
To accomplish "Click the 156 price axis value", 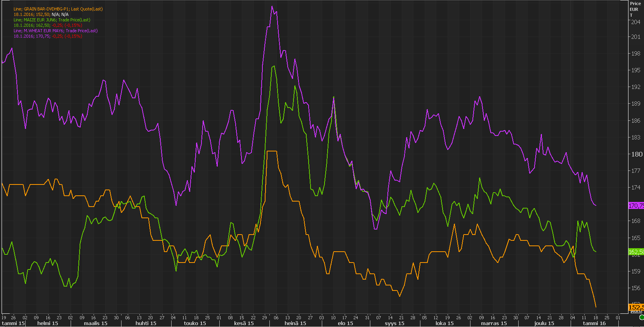I will tap(636, 288).
